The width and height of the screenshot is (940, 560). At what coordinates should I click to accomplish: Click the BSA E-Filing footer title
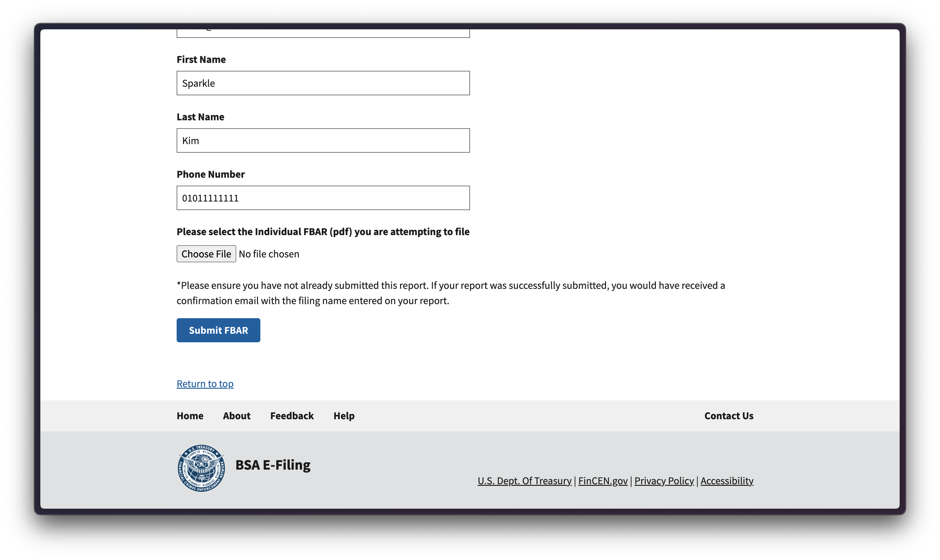click(x=273, y=465)
